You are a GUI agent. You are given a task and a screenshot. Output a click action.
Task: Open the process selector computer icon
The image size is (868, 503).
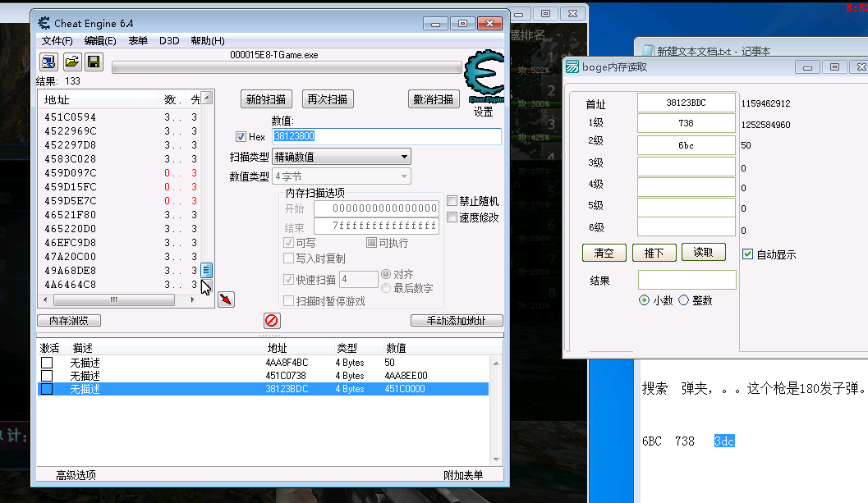click(x=48, y=62)
